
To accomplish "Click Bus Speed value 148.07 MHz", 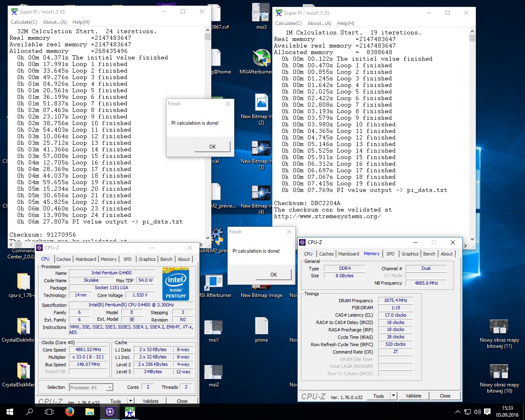I will 88,364.
